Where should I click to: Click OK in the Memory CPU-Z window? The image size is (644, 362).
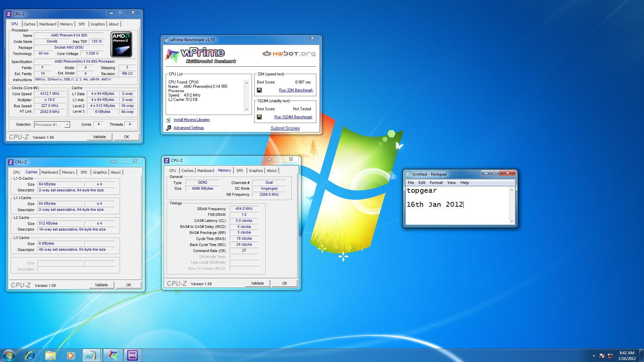[x=284, y=283]
